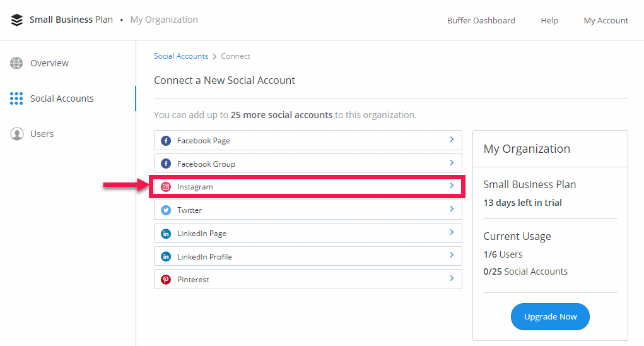Follow the Social Accounts breadcrumb link

(181, 56)
